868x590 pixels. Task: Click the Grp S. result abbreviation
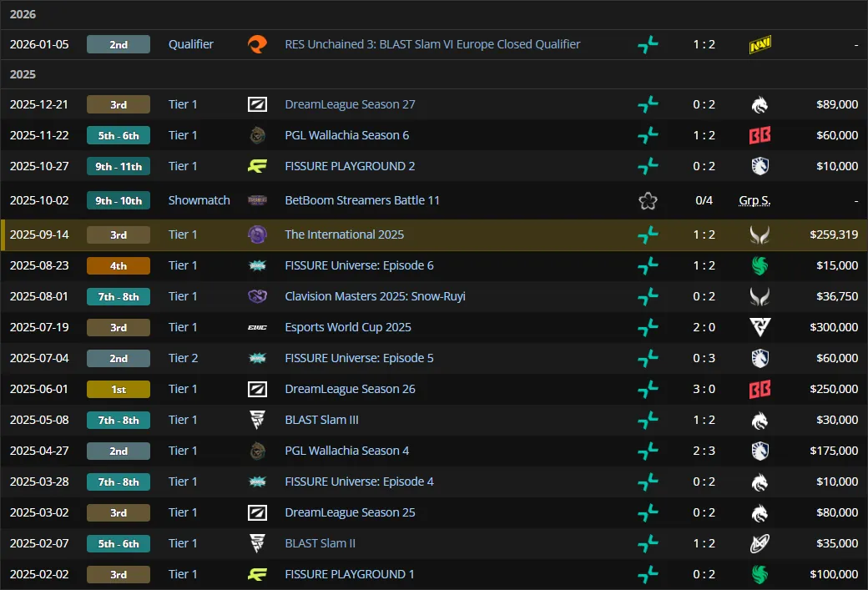coord(754,200)
